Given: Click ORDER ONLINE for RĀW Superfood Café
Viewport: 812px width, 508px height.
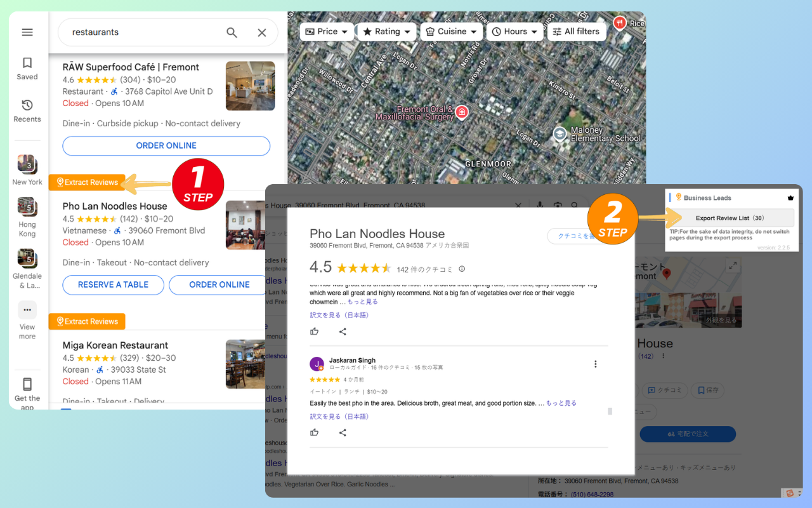Looking at the screenshot, I should [x=166, y=145].
